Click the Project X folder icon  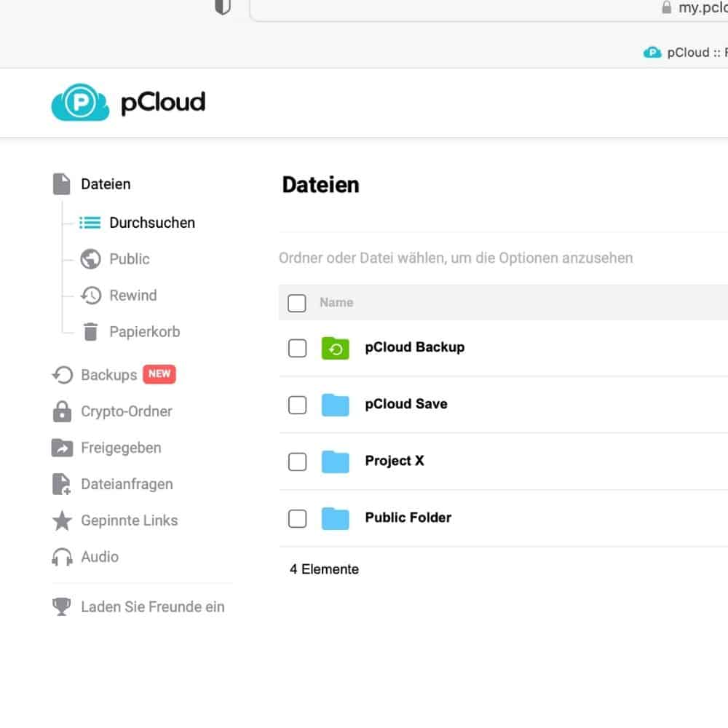point(335,462)
